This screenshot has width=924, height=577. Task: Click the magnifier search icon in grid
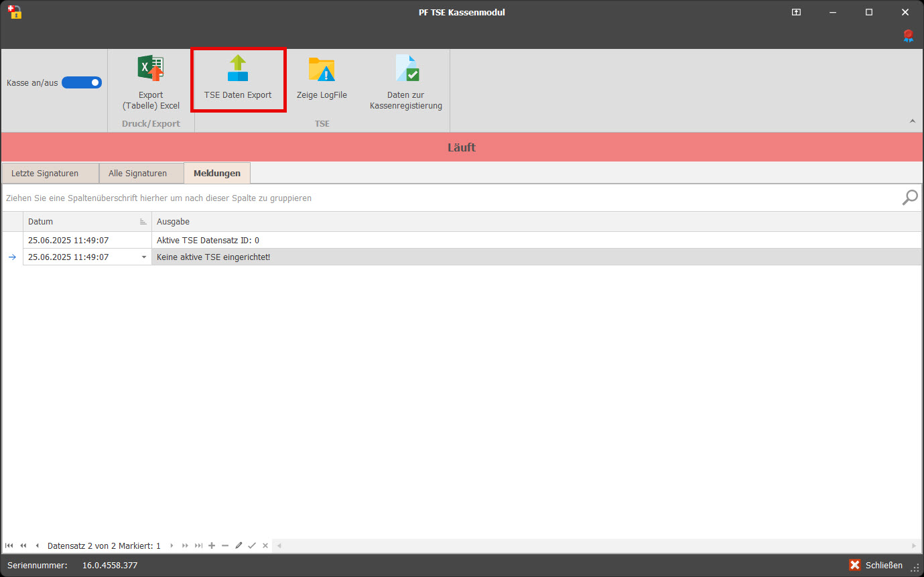coord(909,198)
